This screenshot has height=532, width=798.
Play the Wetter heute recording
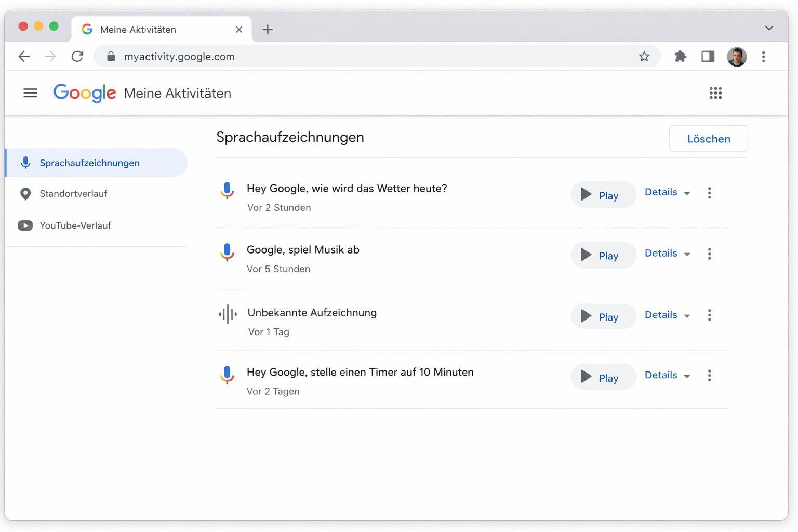click(x=603, y=195)
